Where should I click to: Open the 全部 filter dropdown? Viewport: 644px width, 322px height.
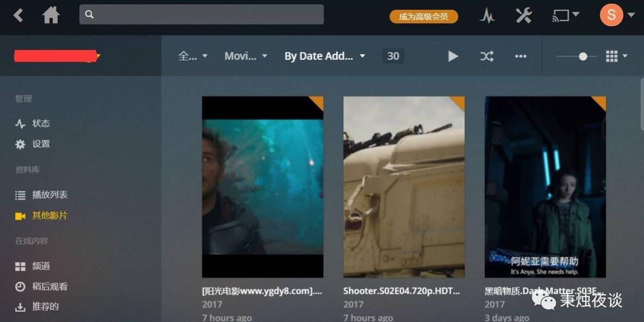[193, 56]
